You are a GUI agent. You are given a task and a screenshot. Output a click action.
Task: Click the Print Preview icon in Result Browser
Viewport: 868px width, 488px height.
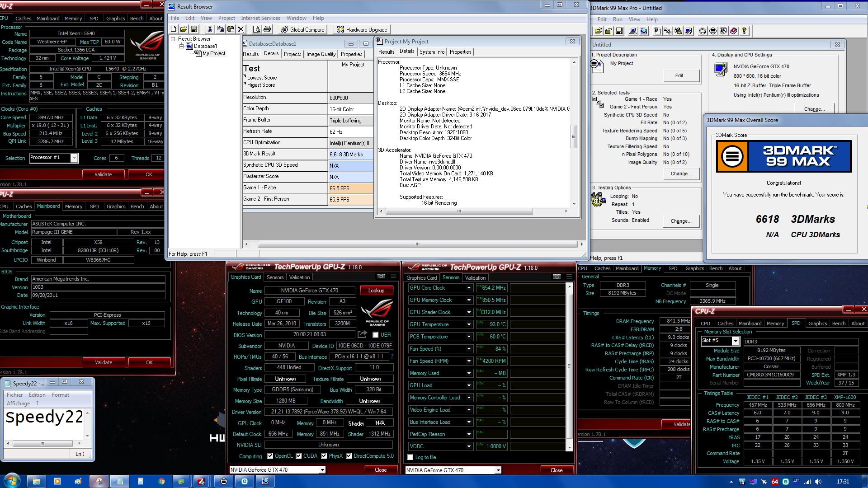pos(256,29)
